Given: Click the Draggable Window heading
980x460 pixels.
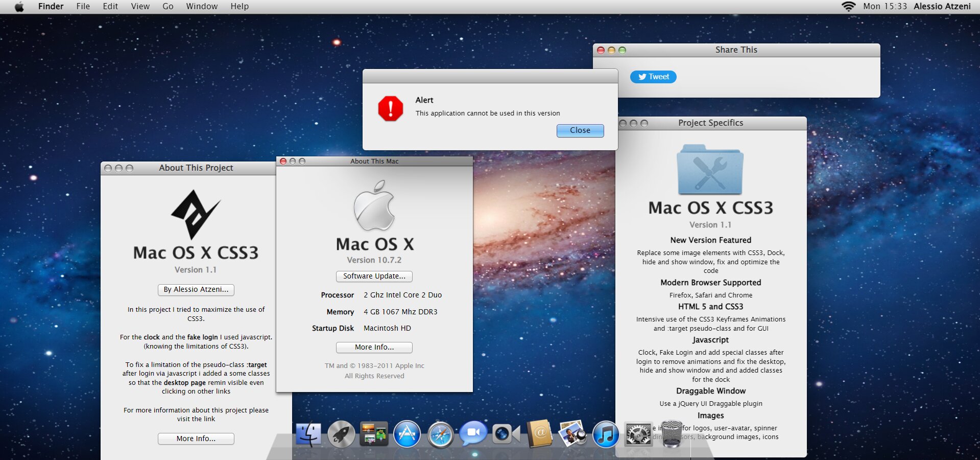Looking at the screenshot, I should 711,391.
